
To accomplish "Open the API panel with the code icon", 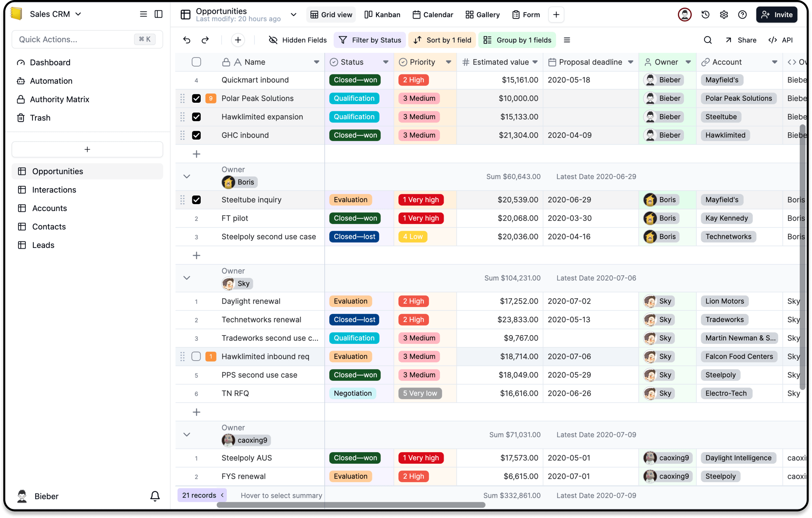I will pyautogui.click(x=772, y=40).
